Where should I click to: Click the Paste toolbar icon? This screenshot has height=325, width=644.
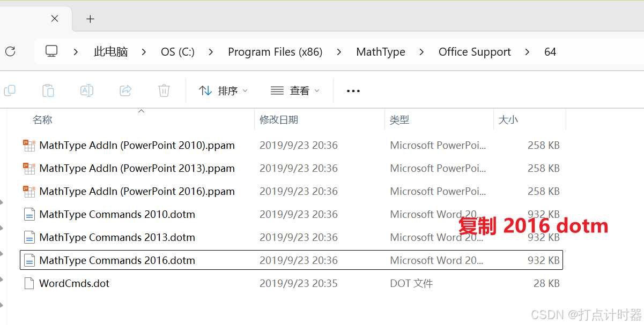click(x=48, y=90)
